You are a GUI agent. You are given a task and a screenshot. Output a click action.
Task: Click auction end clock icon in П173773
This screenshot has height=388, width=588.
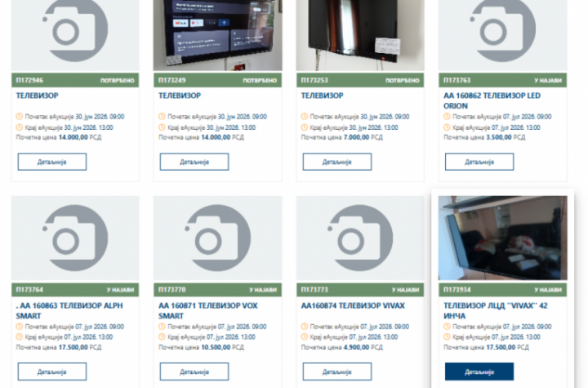coord(304,337)
